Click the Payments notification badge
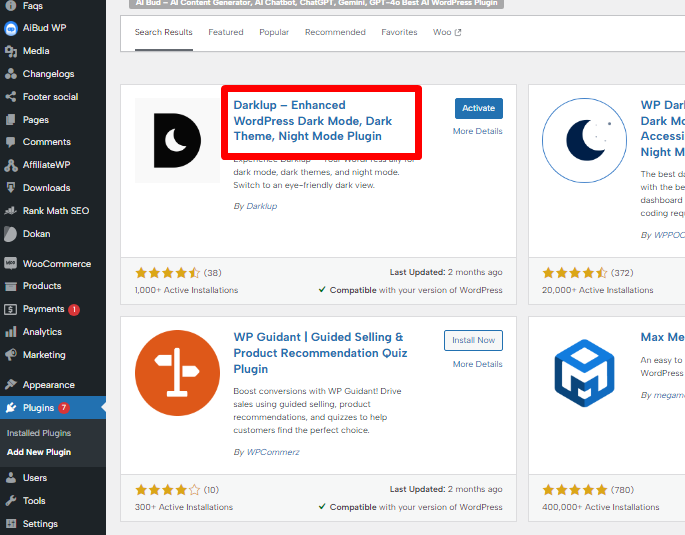This screenshot has width=685, height=535. click(x=74, y=310)
